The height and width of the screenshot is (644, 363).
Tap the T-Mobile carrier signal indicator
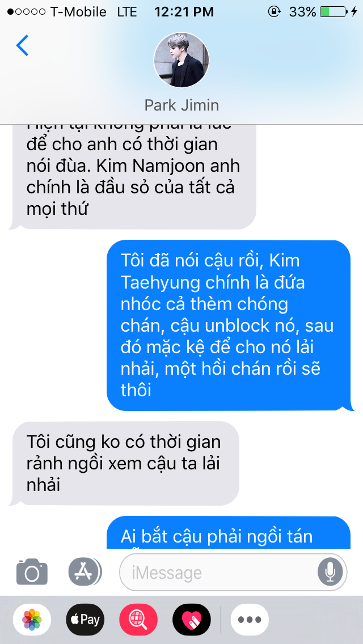[57, 12]
